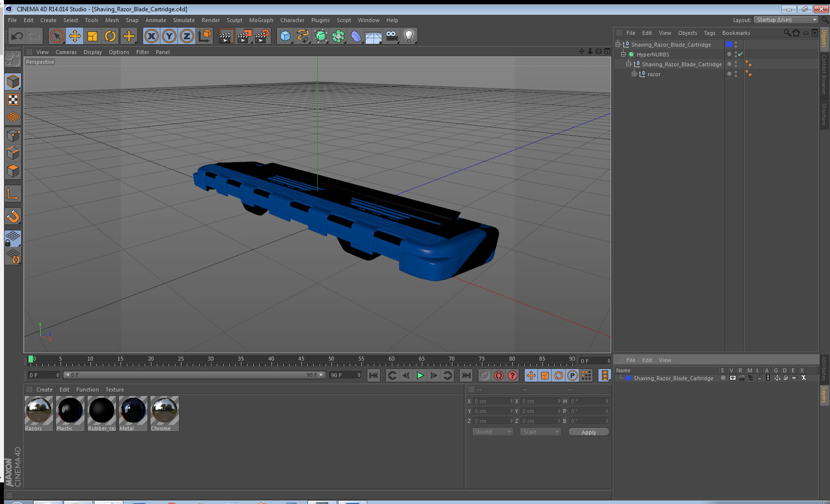Add a Light object
This screenshot has height=504, width=830.
pos(409,36)
